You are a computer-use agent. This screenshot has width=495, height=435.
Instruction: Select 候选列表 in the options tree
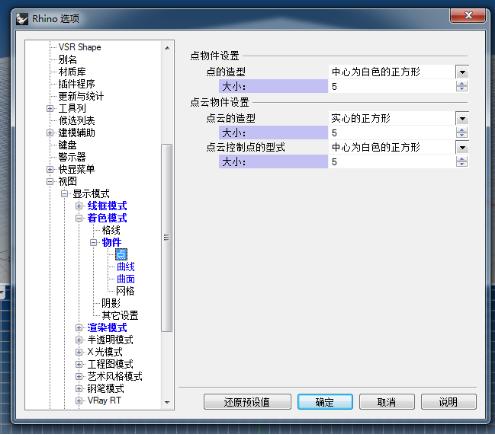pos(77,120)
